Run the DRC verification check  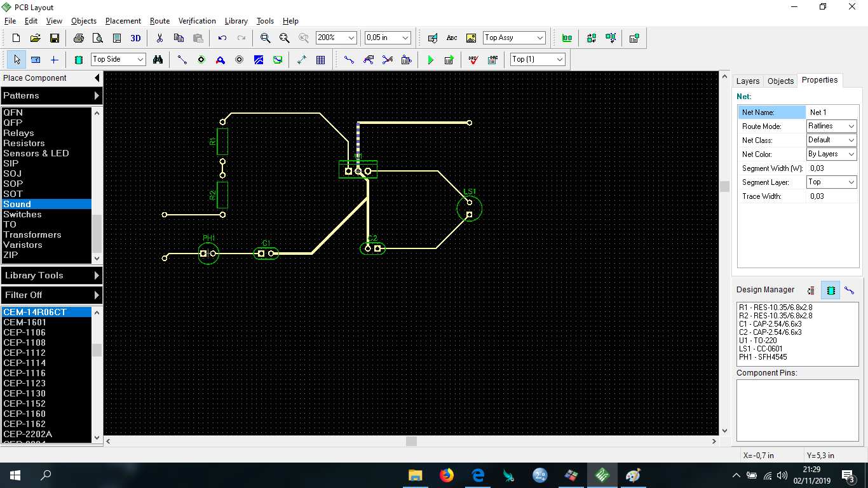(473, 59)
